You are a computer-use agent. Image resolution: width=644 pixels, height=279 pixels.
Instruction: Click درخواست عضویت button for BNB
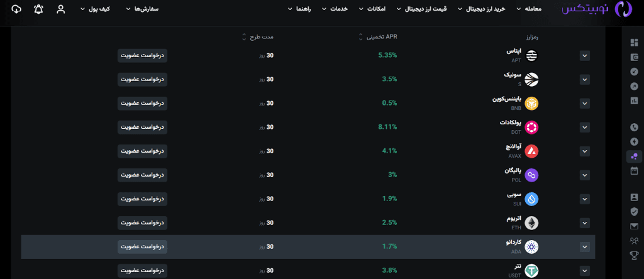coord(142,103)
